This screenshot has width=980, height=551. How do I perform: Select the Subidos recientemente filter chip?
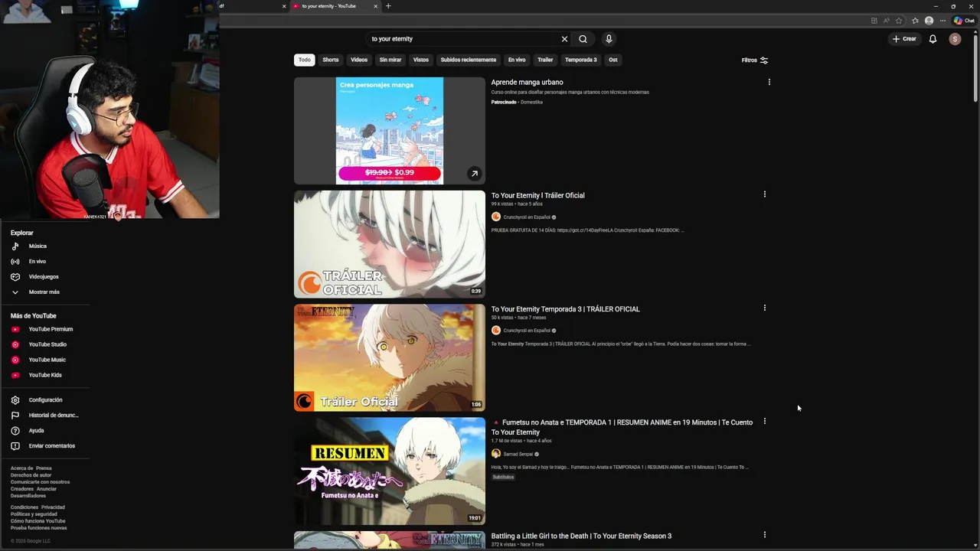tap(469, 60)
